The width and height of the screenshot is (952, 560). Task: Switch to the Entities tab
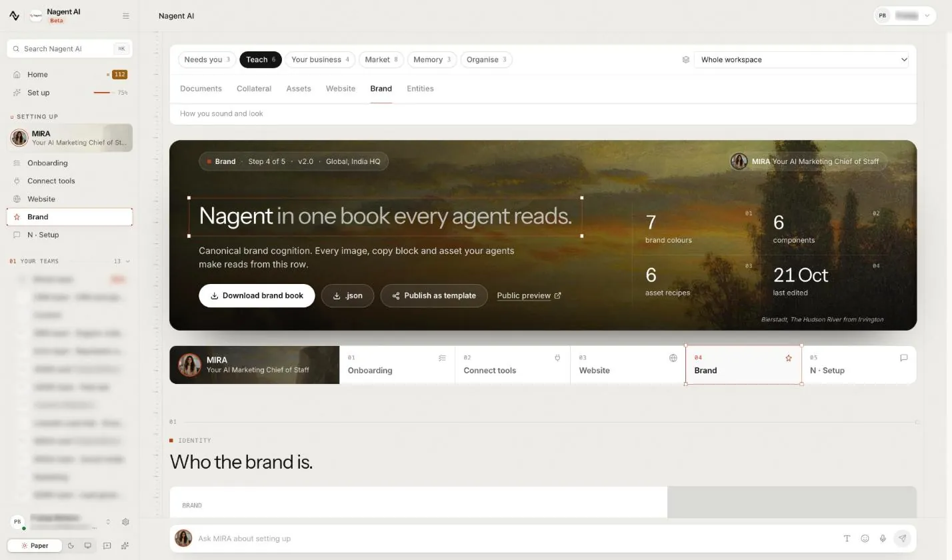click(420, 89)
